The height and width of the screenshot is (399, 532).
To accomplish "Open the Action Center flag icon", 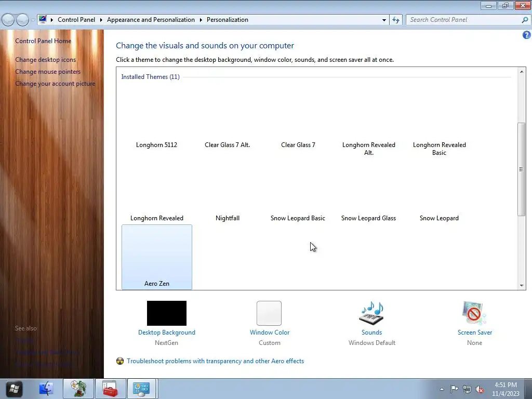I will point(454,389).
